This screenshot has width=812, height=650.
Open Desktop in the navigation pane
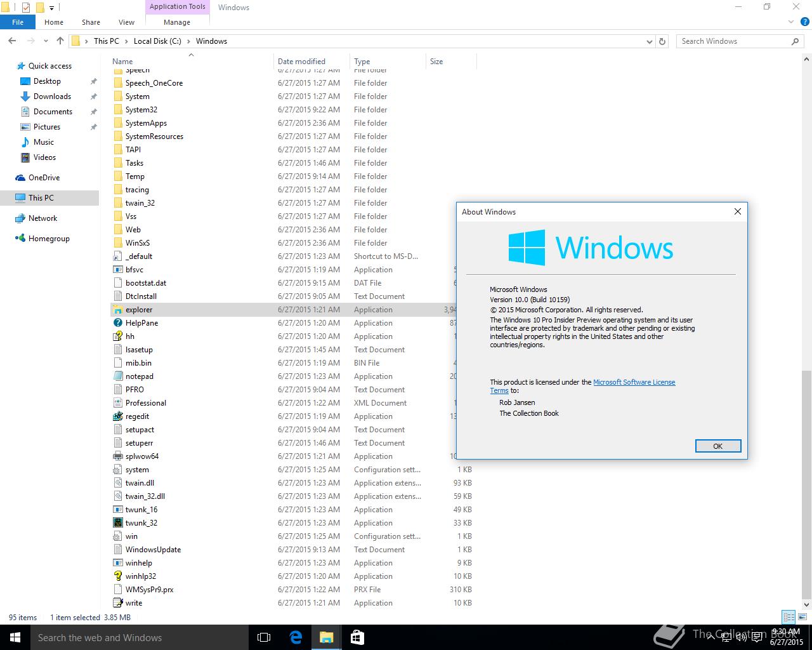point(47,81)
